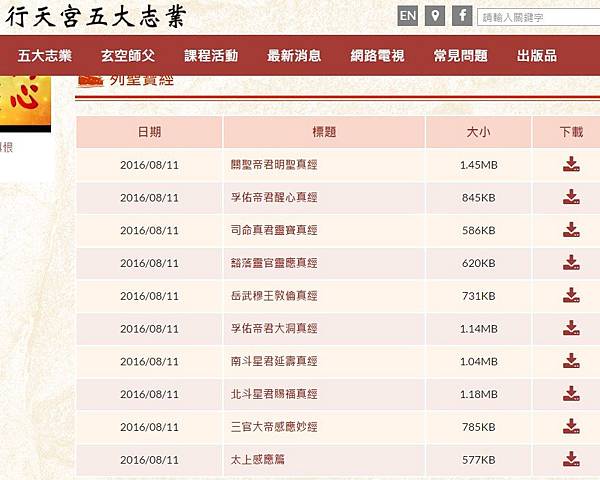Download 三官大帝感應妙經 file
This screenshot has height=480, width=600.
[571, 426]
